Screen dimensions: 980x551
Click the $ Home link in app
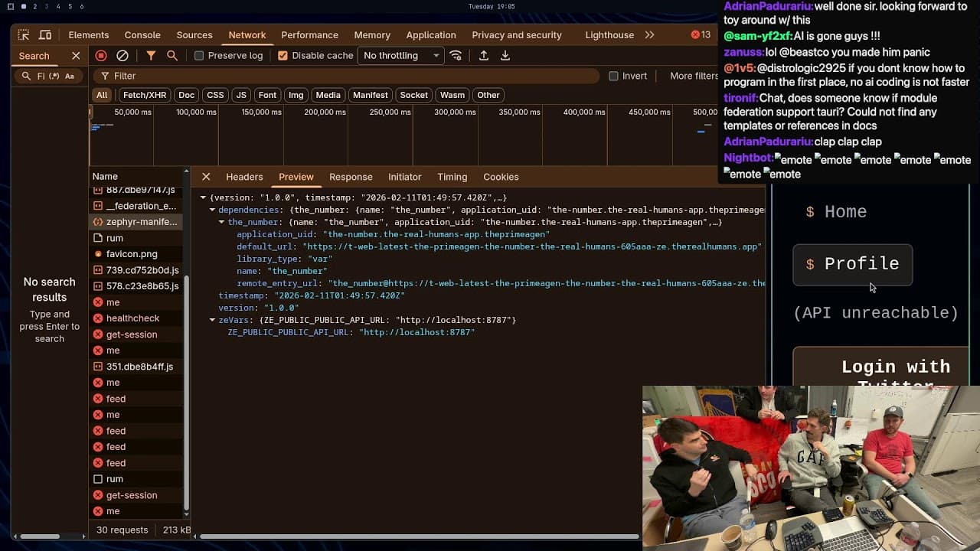836,212
